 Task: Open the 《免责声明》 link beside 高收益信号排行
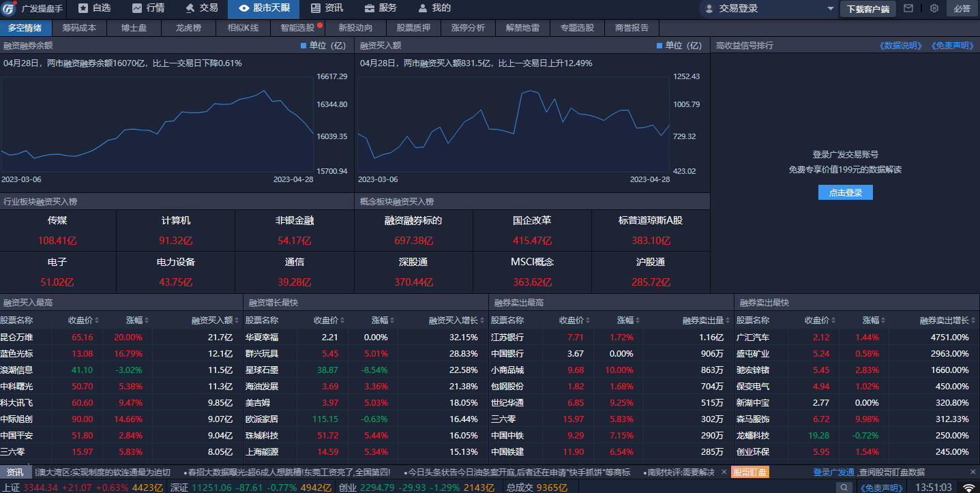pos(953,46)
